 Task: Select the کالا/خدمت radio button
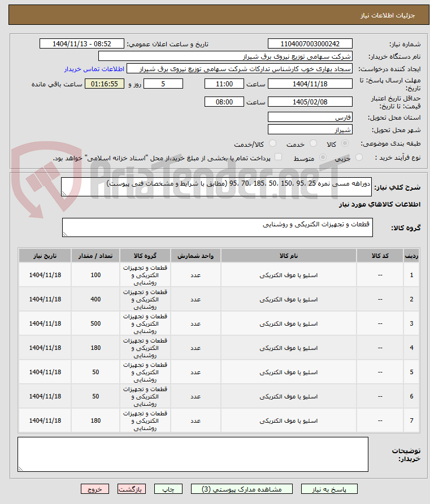coord(272,143)
